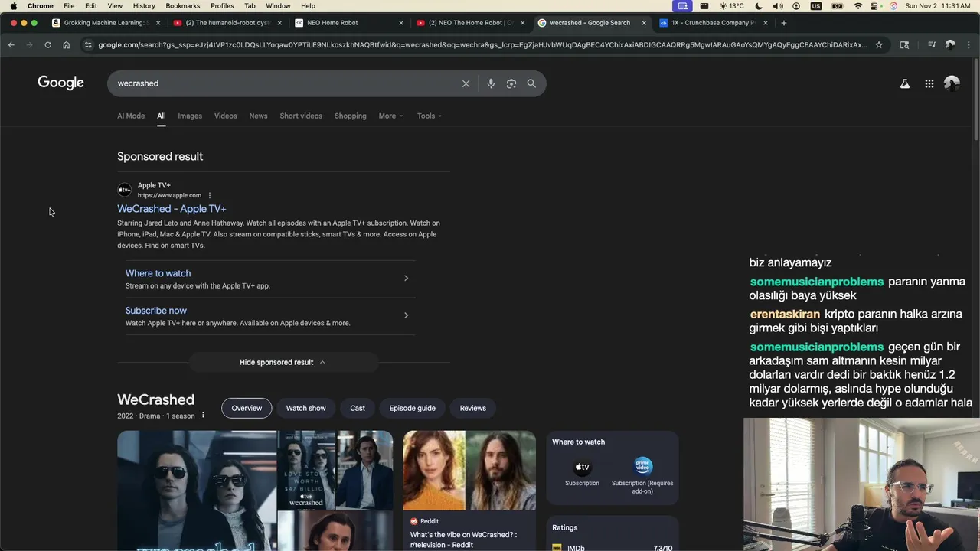
Task: Collapse with Hide sponsored result
Action: point(283,362)
